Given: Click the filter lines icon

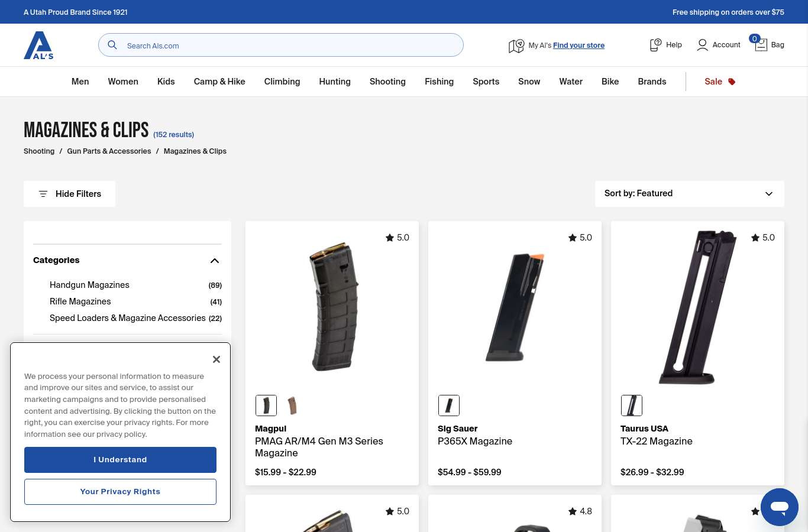Looking at the screenshot, I should tap(43, 194).
